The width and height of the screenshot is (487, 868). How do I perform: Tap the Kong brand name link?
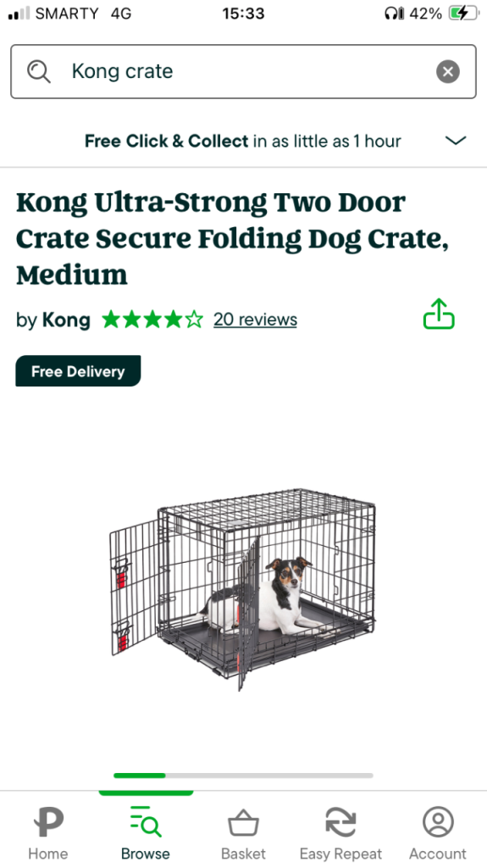coord(66,320)
